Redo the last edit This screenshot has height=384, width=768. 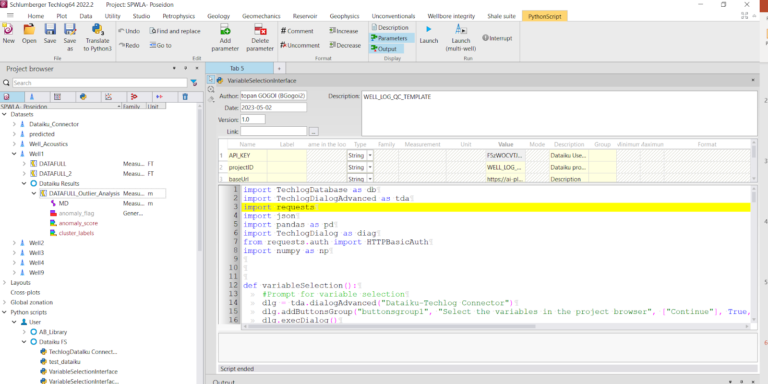pos(129,45)
